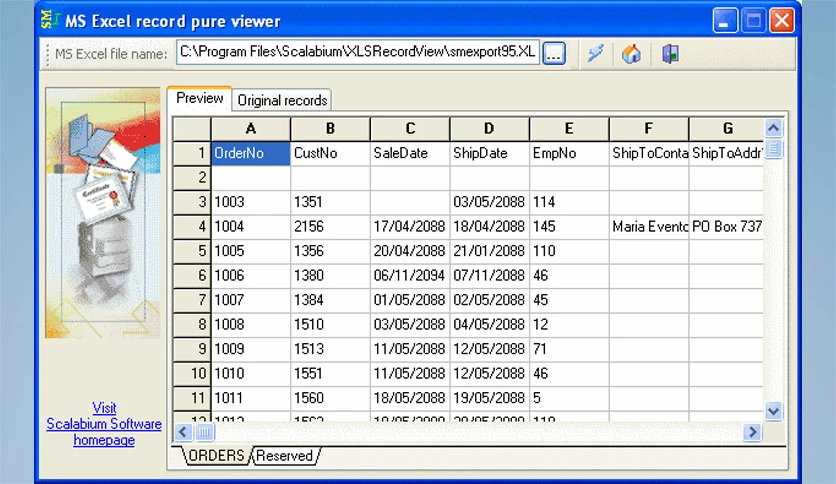Click horizontal scrollbar right arrow
Screen dimensions: 836x484
(752, 432)
